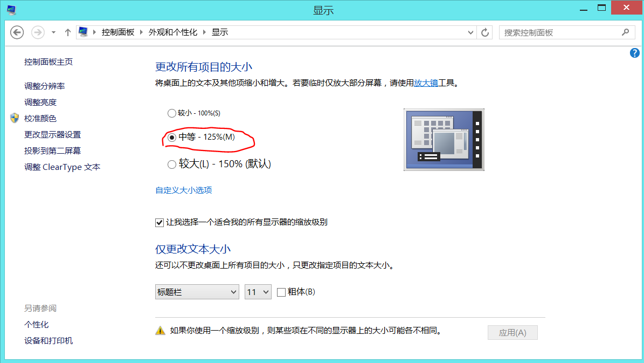This screenshot has height=363, width=644.
Task: Open the 调整分辨率 sidebar link
Action: coord(44,86)
